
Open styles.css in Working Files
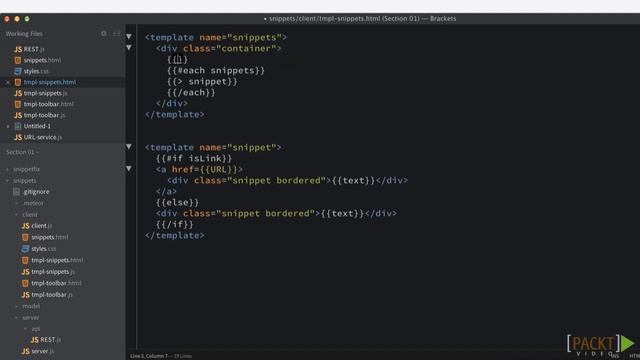(x=36, y=71)
